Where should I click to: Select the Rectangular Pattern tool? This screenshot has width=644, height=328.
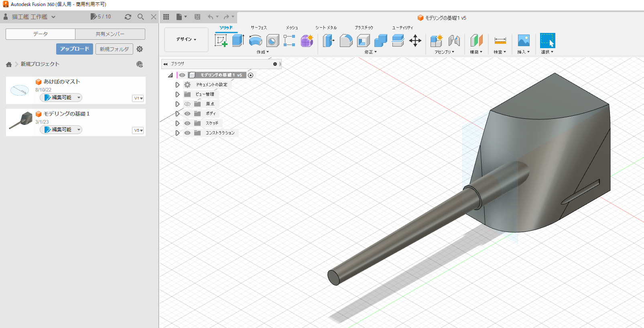(290, 41)
